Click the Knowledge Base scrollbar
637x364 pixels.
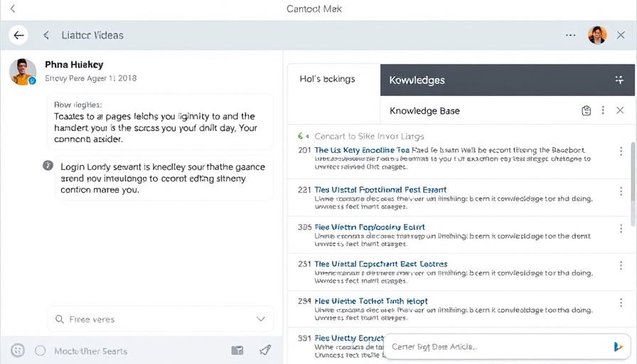pos(633,184)
